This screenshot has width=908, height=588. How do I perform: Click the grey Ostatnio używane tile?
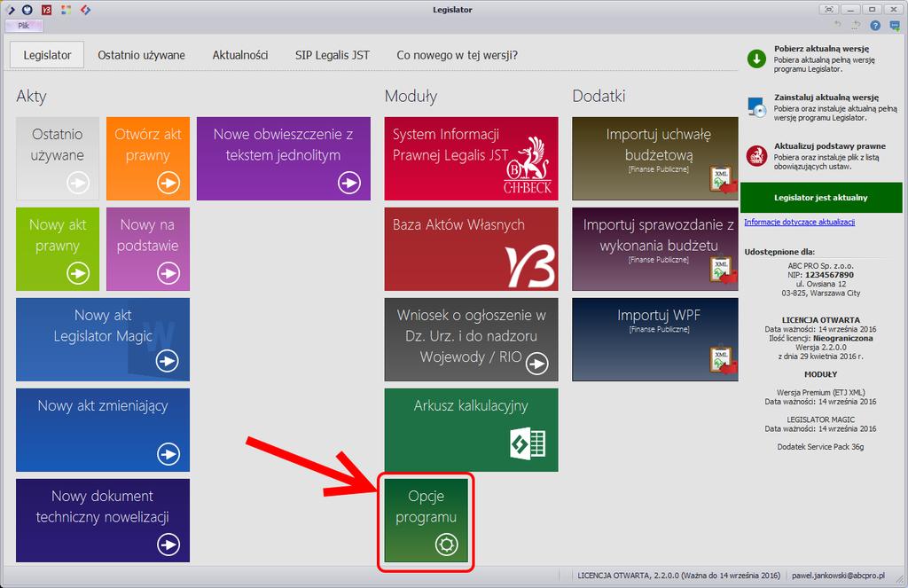pos(58,159)
